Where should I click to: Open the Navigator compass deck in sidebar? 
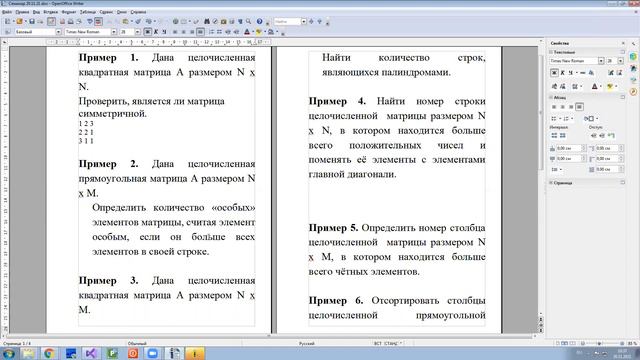tap(633, 92)
